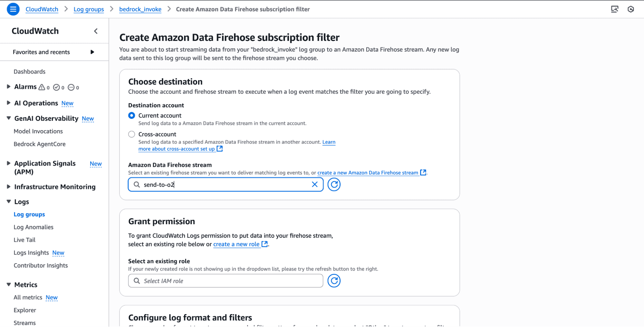Collapse the CloudWatch sidebar with the chevron
The image size is (644, 327).
pyautogui.click(x=96, y=31)
